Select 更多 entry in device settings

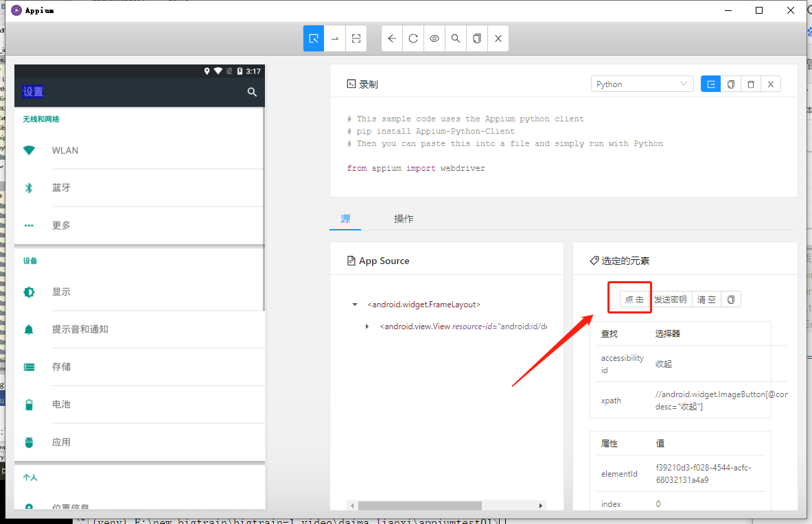click(140, 226)
